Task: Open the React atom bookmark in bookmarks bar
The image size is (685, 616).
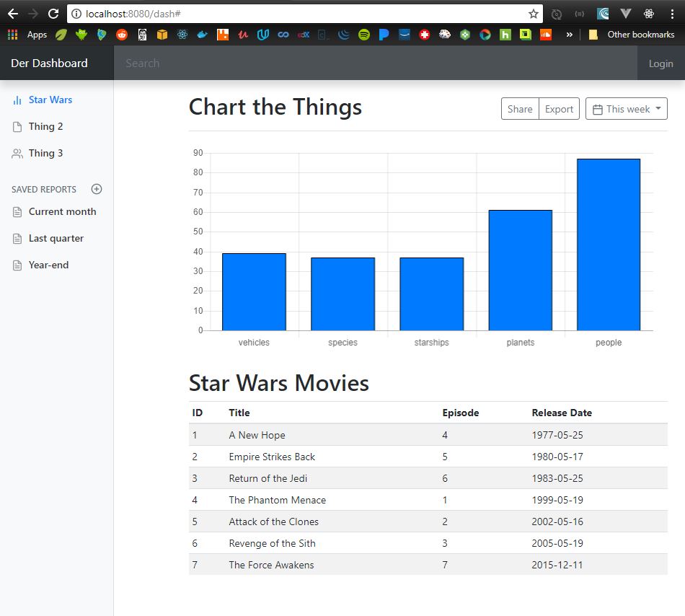Action: click(182, 35)
